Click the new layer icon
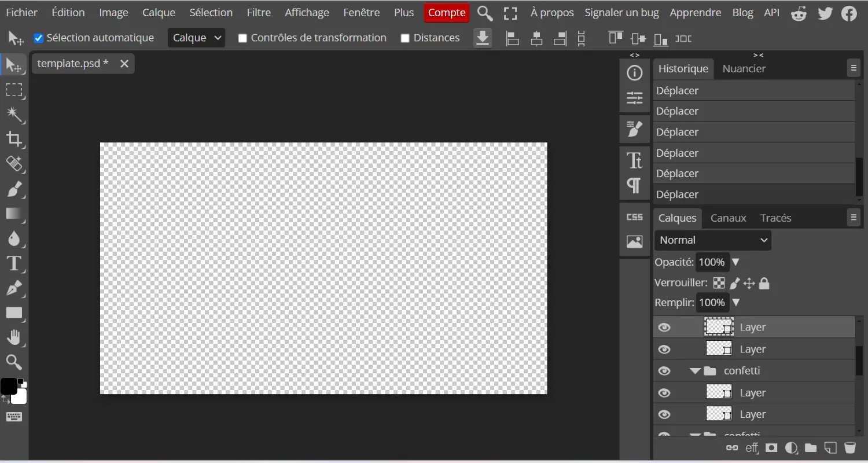The height and width of the screenshot is (463, 868). tap(830, 447)
